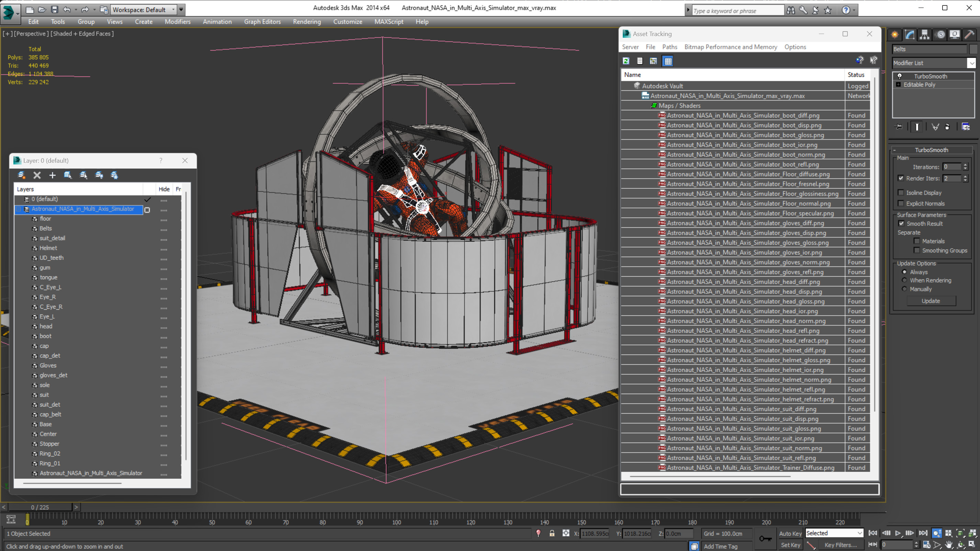Open the Modify command panel tab
The width and height of the screenshot is (980, 551).
pos(910,35)
